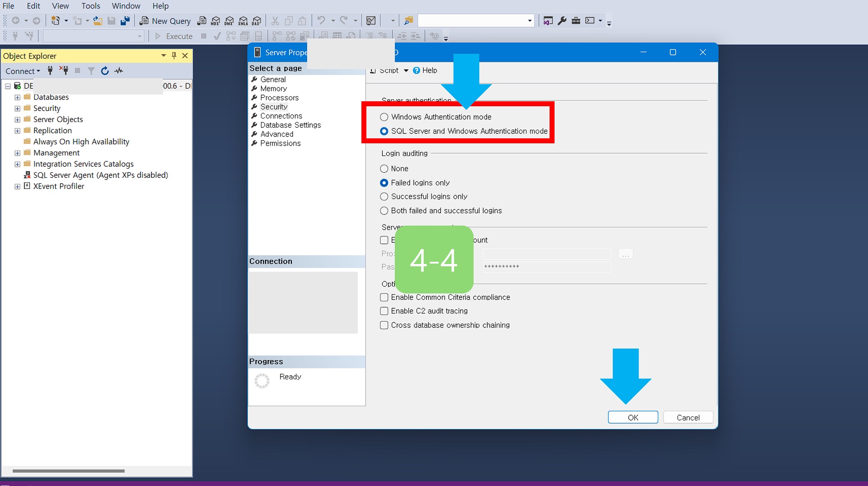Click the Undo toolbar icon
Viewport: 868px width, 486px height.
(321, 21)
